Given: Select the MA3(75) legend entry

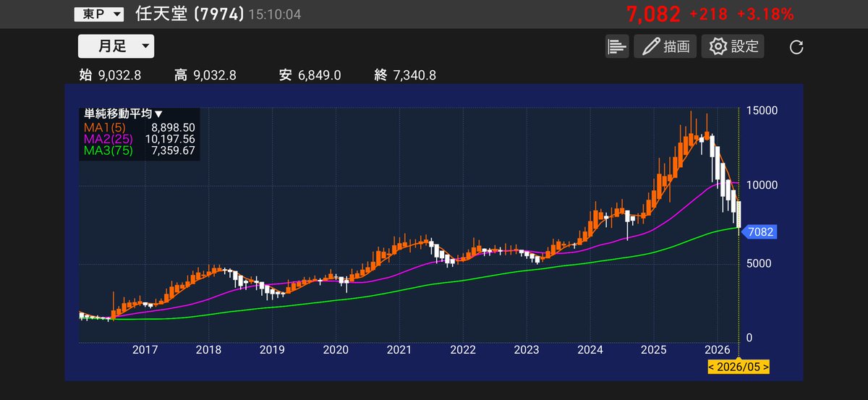Looking at the screenshot, I should click(108, 150).
